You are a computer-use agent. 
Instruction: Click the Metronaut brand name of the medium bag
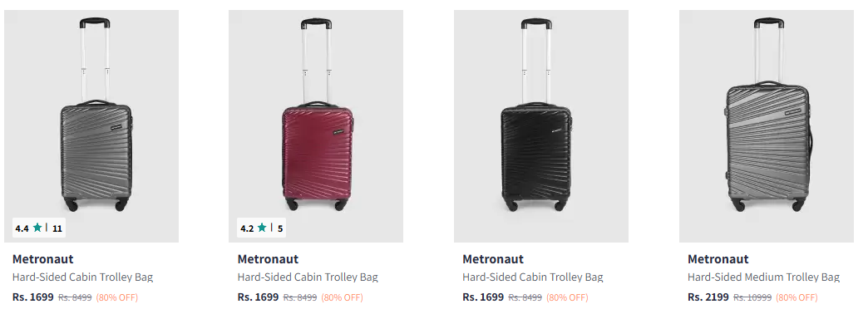click(718, 259)
